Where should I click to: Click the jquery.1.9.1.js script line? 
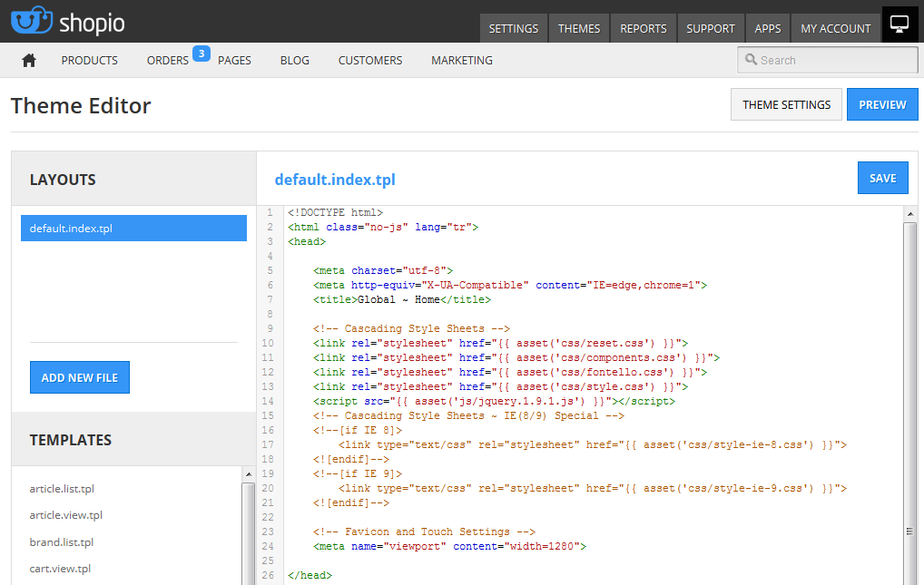click(x=494, y=401)
